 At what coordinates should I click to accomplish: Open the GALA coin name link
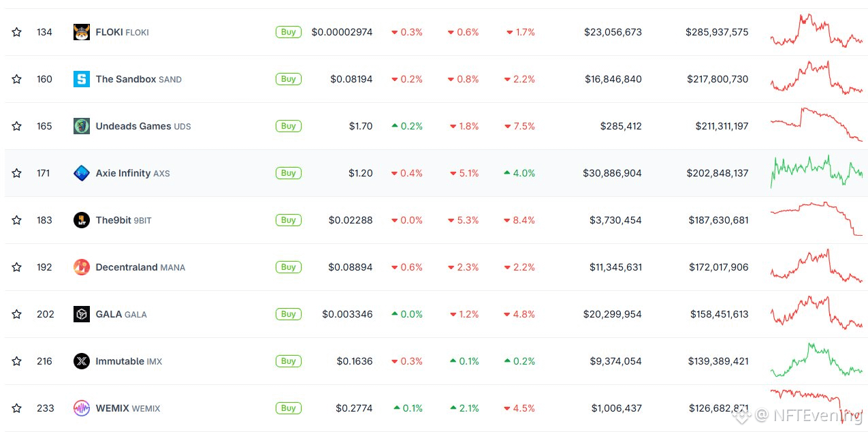(121, 314)
